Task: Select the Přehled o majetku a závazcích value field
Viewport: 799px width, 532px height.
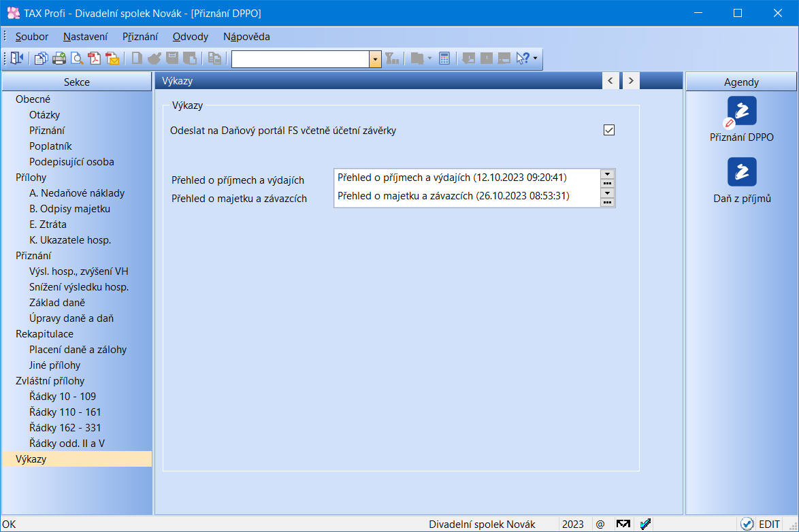Action: [x=468, y=196]
